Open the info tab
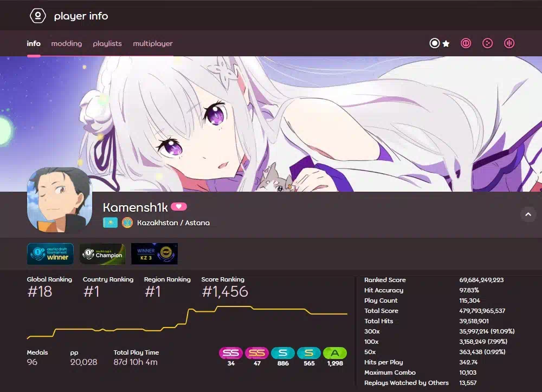542x392 pixels. coord(34,43)
